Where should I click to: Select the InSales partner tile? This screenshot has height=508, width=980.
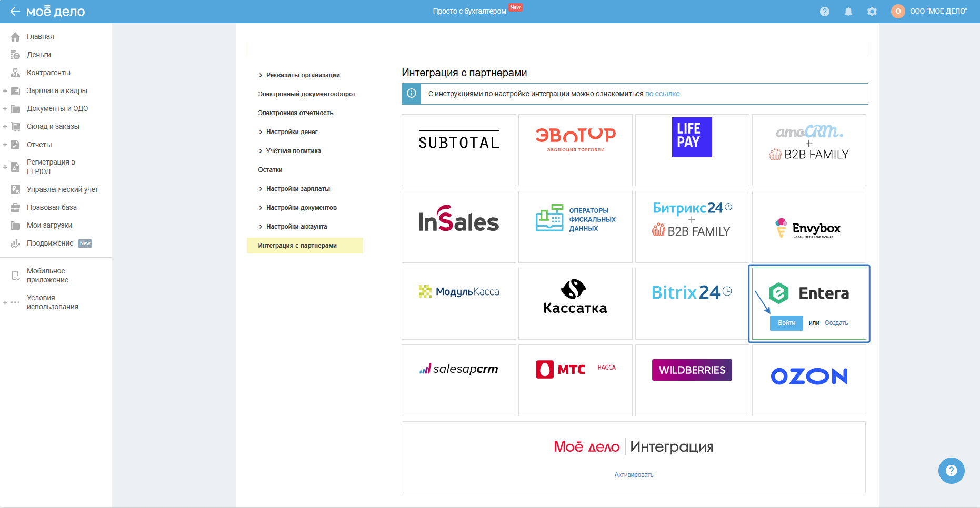[459, 227]
